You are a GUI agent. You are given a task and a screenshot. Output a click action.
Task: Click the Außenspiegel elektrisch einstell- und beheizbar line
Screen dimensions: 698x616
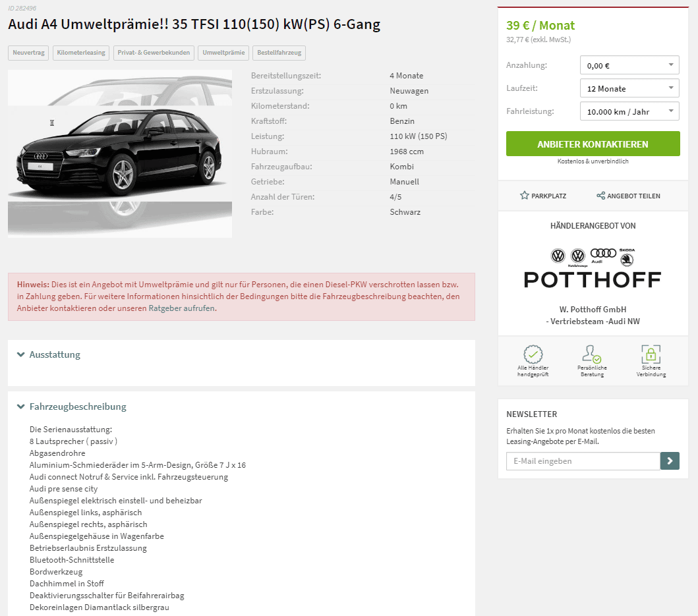pos(116,501)
